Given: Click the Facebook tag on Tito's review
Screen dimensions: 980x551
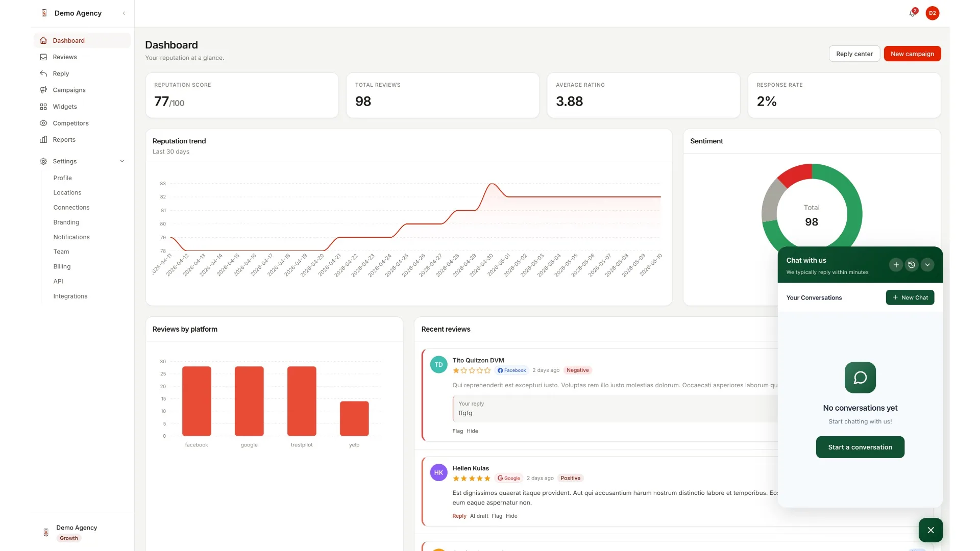Looking at the screenshot, I should [511, 370].
